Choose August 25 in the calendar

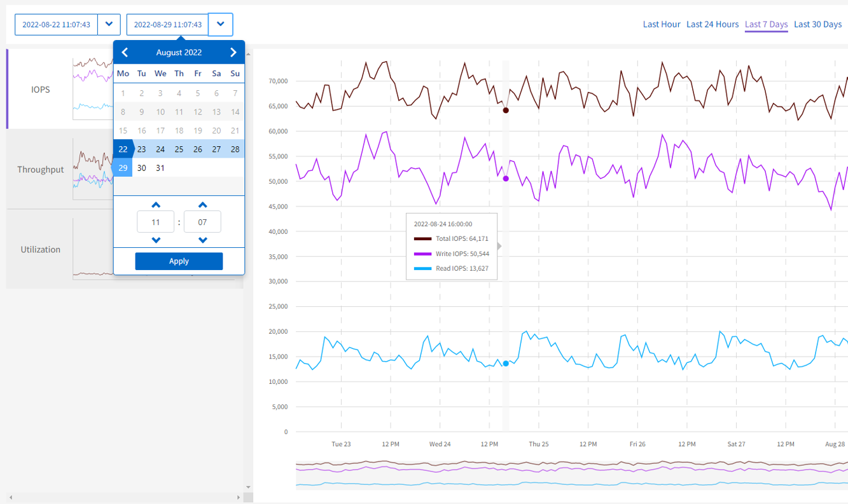179,149
